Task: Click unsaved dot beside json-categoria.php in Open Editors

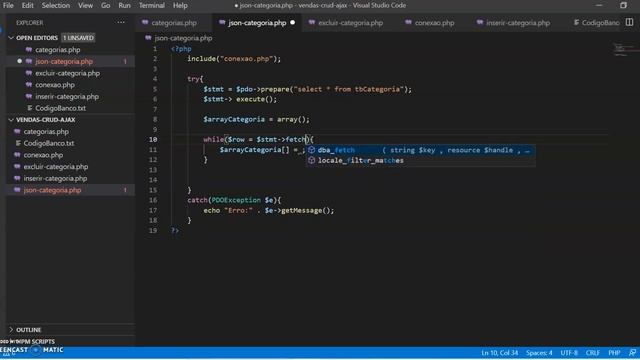Action: 19,61
